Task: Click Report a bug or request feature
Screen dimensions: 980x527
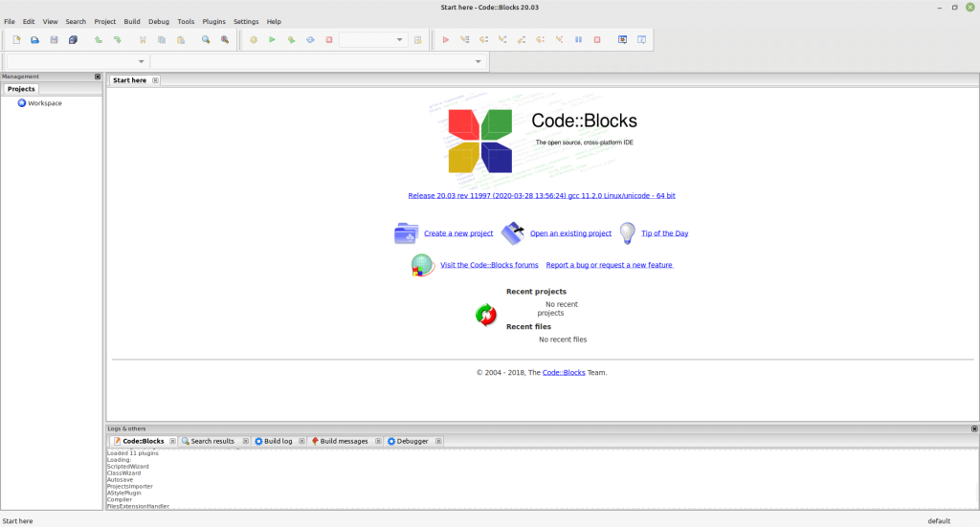Action: click(x=610, y=265)
